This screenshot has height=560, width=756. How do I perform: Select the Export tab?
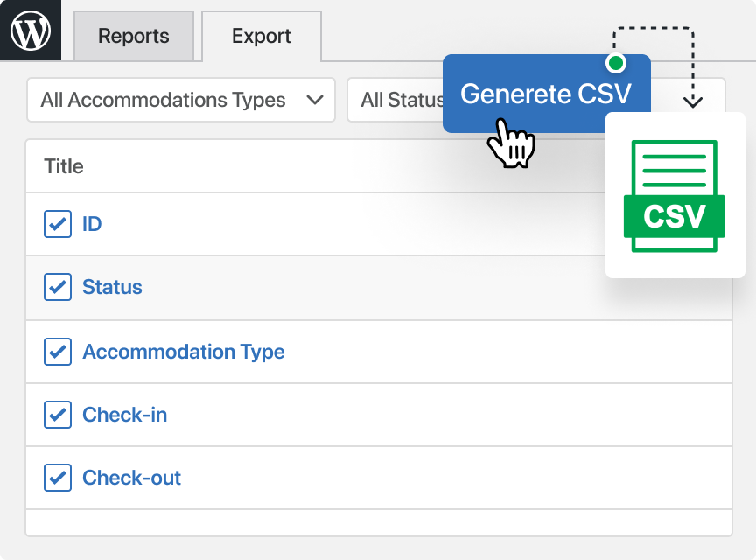[x=262, y=37]
